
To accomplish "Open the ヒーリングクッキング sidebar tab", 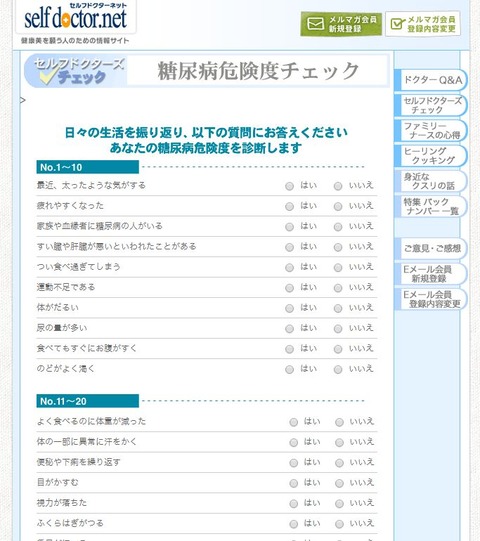I will click(x=431, y=156).
